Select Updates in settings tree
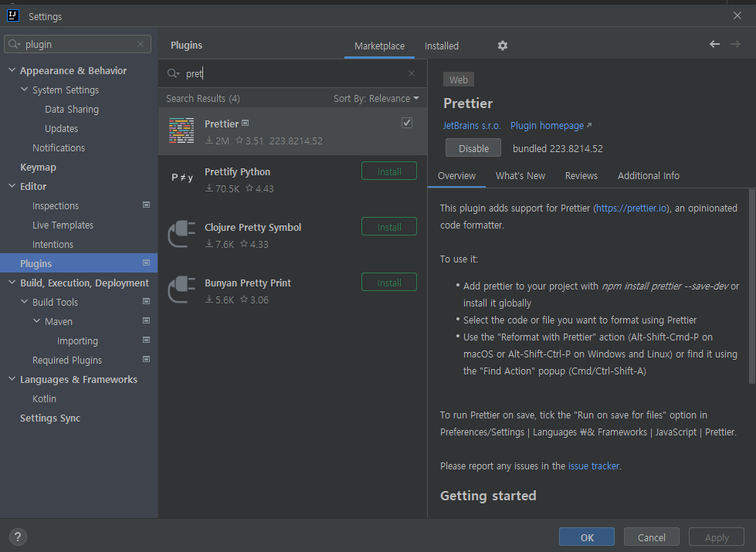Viewport: 756px width, 552px height. (x=61, y=128)
